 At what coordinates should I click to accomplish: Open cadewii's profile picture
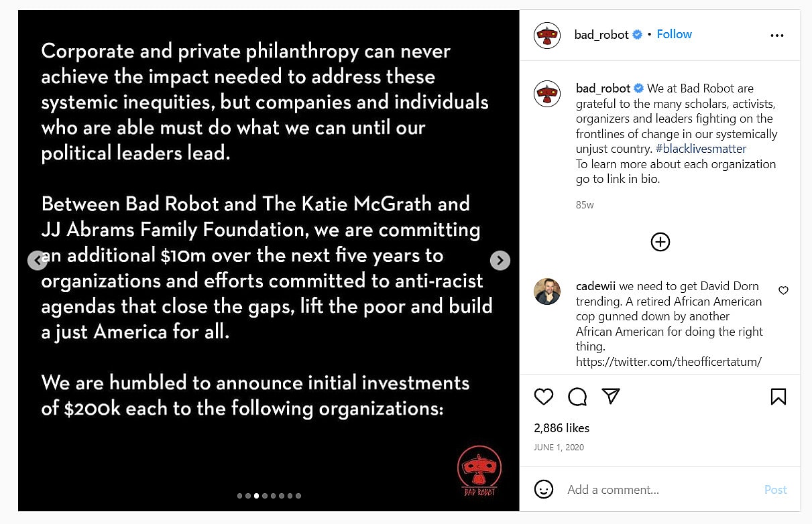(x=547, y=291)
